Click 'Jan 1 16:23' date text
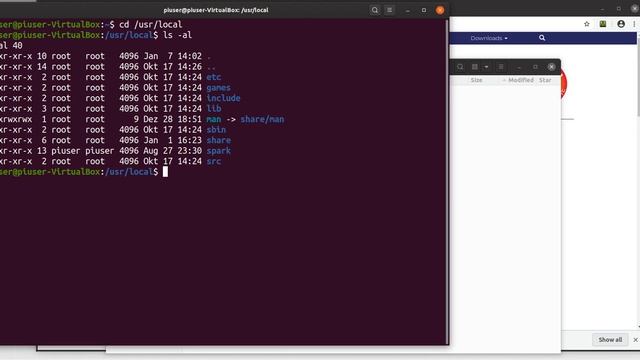 pos(172,140)
